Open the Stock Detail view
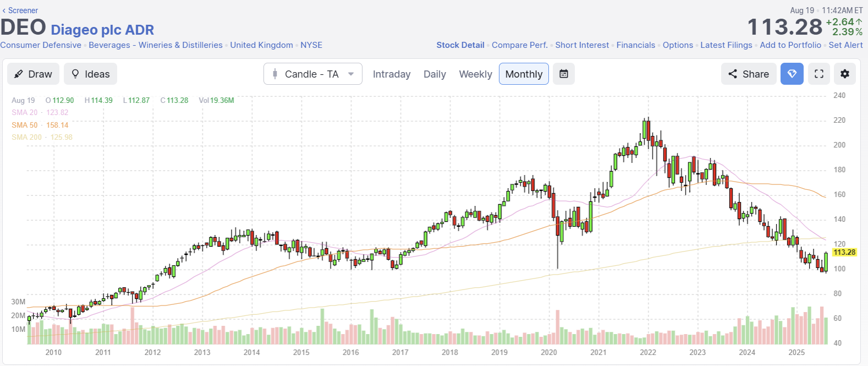Image resolution: width=868 pixels, height=366 pixels. [460, 45]
